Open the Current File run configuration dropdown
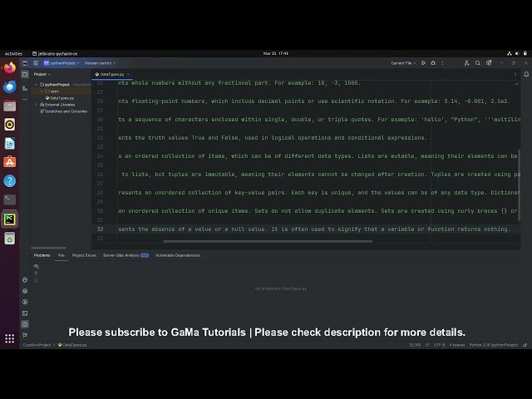The height and width of the screenshot is (399, 532). [x=403, y=63]
